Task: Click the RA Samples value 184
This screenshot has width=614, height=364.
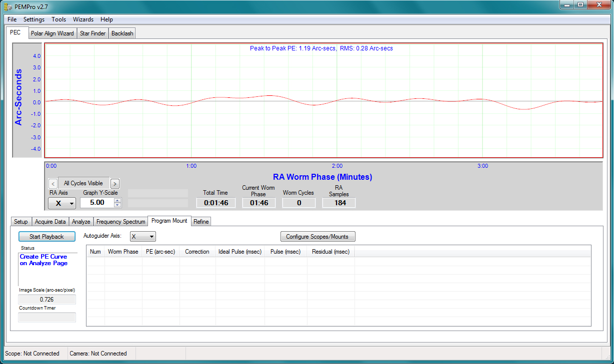Action: (x=339, y=203)
